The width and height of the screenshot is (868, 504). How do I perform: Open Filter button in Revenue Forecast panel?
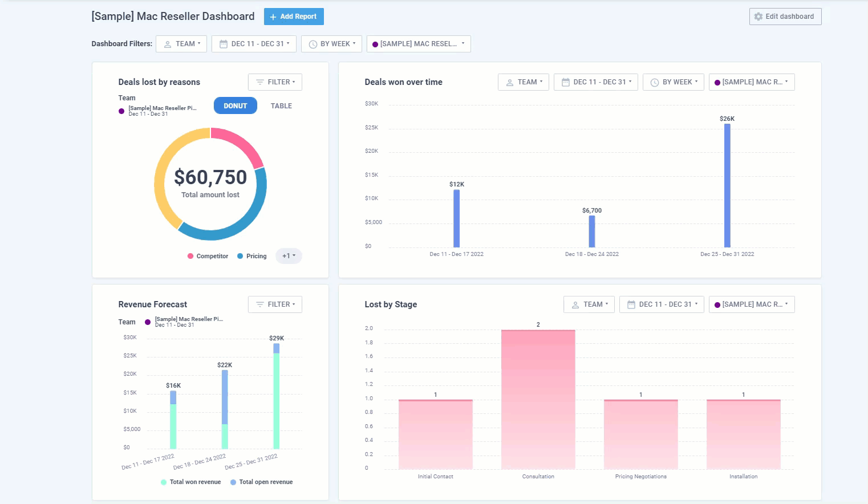[x=275, y=304]
